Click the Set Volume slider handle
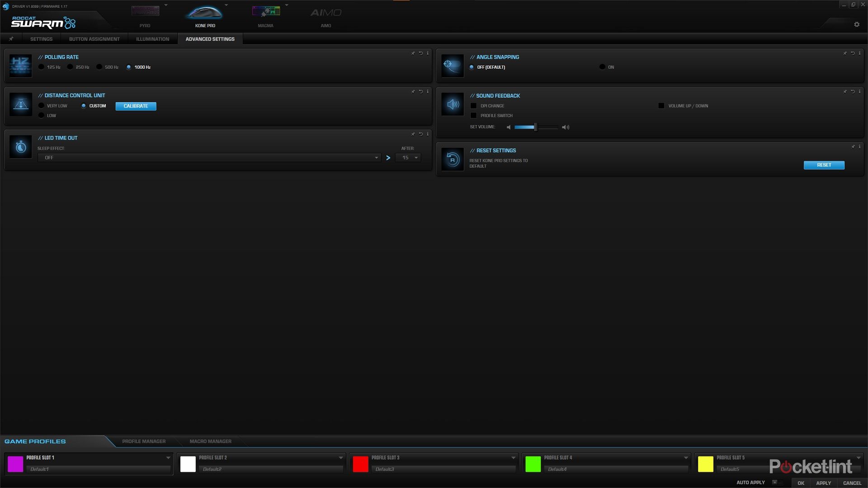The width and height of the screenshot is (868, 488). coord(535,127)
